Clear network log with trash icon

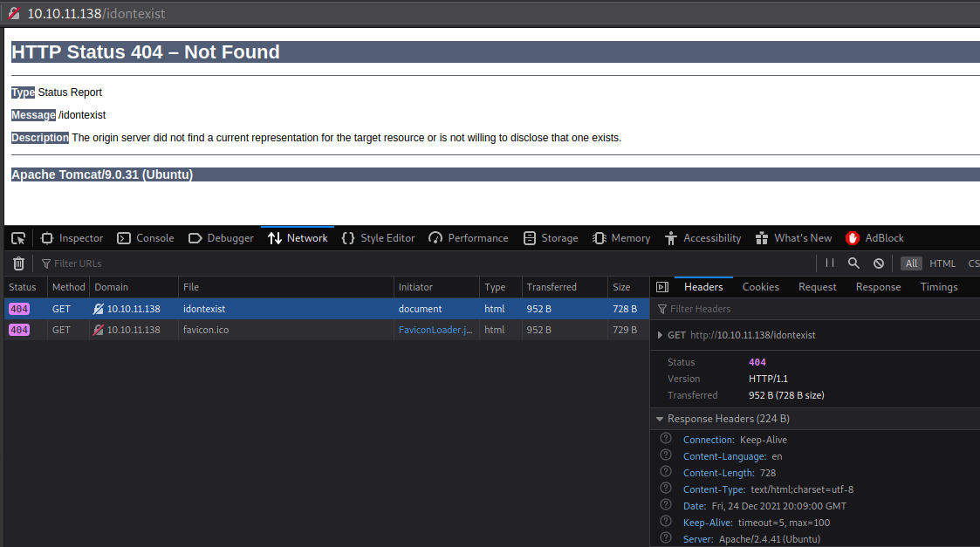pos(18,263)
